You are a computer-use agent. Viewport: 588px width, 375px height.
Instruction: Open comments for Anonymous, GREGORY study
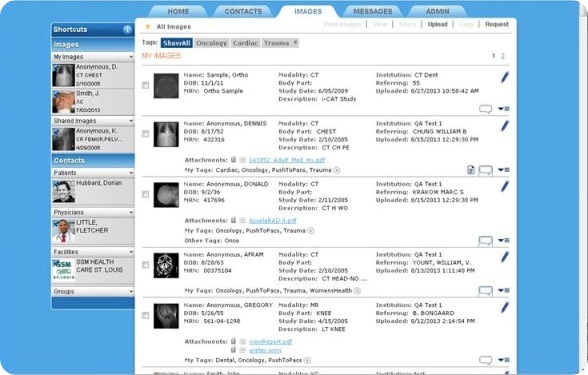tap(485, 360)
